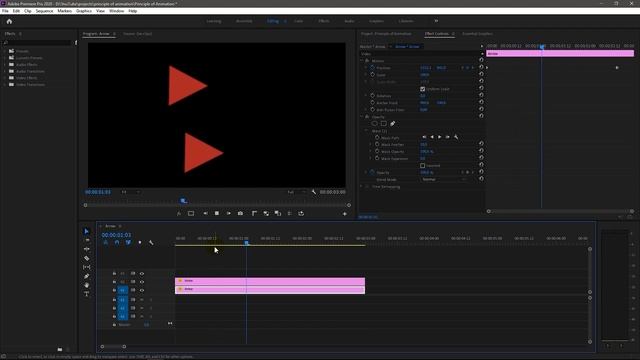Switch to the Source monitor tab
The height and width of the screenshot is (360, 640).
pyautogui.click(x=138, y=34)
